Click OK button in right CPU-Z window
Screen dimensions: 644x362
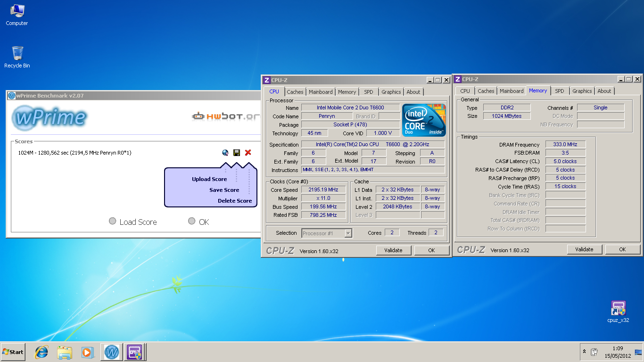622,249
